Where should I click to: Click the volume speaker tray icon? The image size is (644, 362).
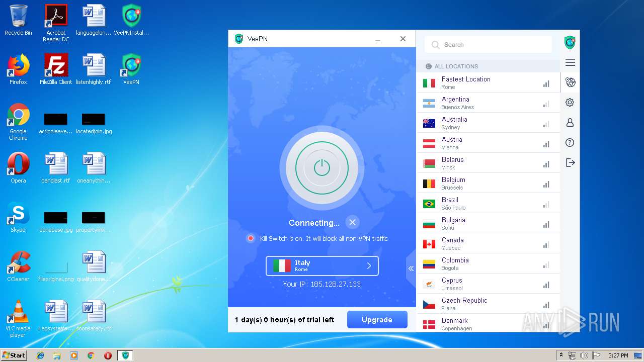(584, 355)
